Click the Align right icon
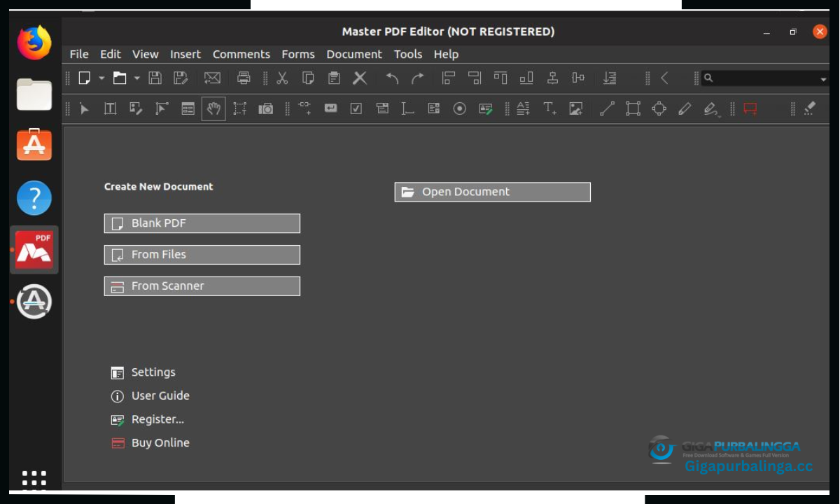The image size is (840, 504). 475,78
